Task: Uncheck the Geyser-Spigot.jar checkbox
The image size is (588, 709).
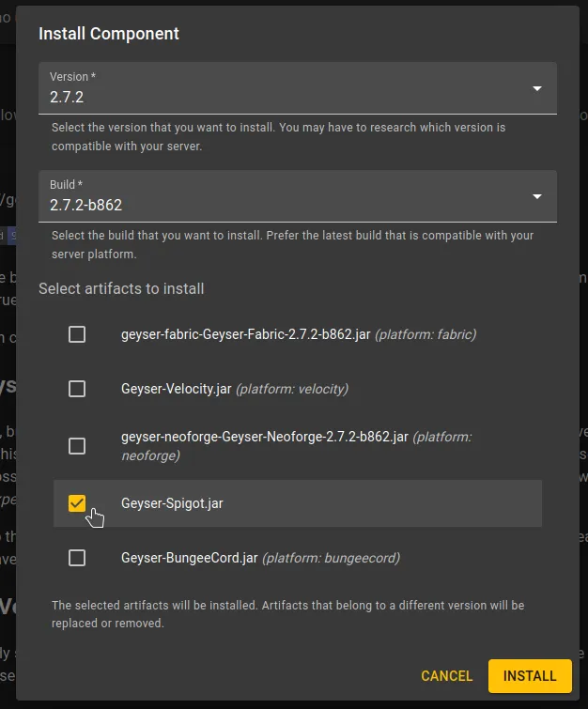Action: click(77, 503)
